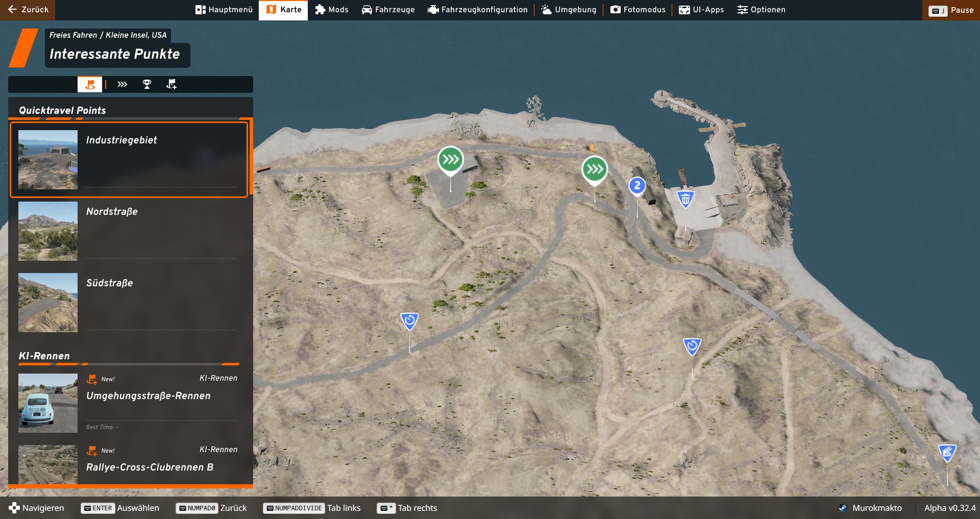Viewport: 980px width, 519px height.
Task: Click the Südstraße thumbnail image
Action: tap(48, 303)
